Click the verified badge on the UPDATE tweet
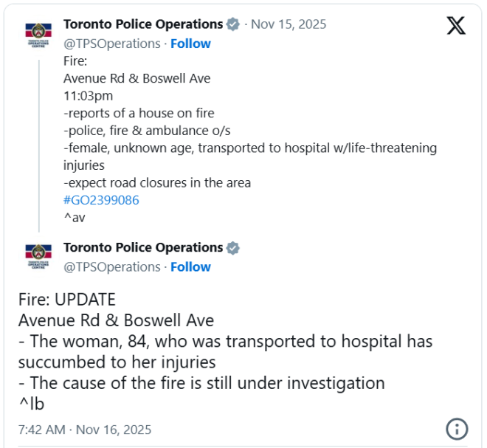This screenshot has width=487, height=448. 233,248
